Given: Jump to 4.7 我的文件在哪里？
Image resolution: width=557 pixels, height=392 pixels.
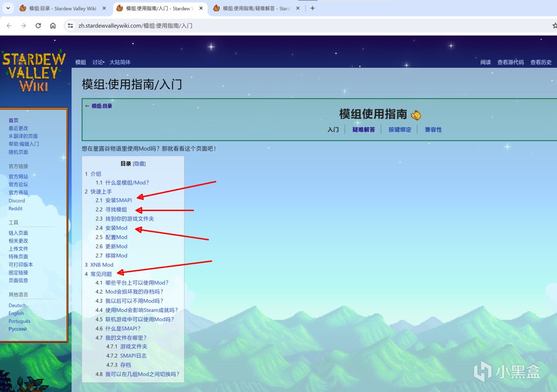Looking at the screenshot, I should [x=121, y=338].
